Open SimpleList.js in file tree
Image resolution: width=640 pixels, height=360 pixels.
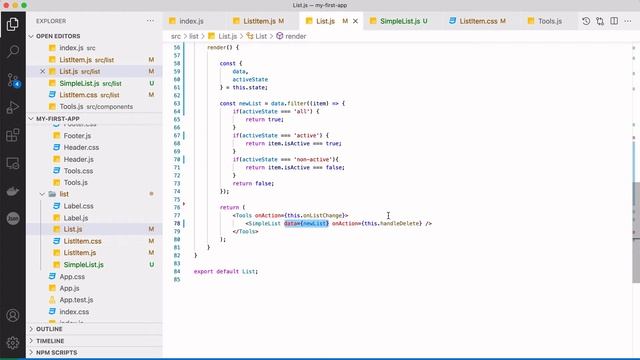[x=84, y=265]
